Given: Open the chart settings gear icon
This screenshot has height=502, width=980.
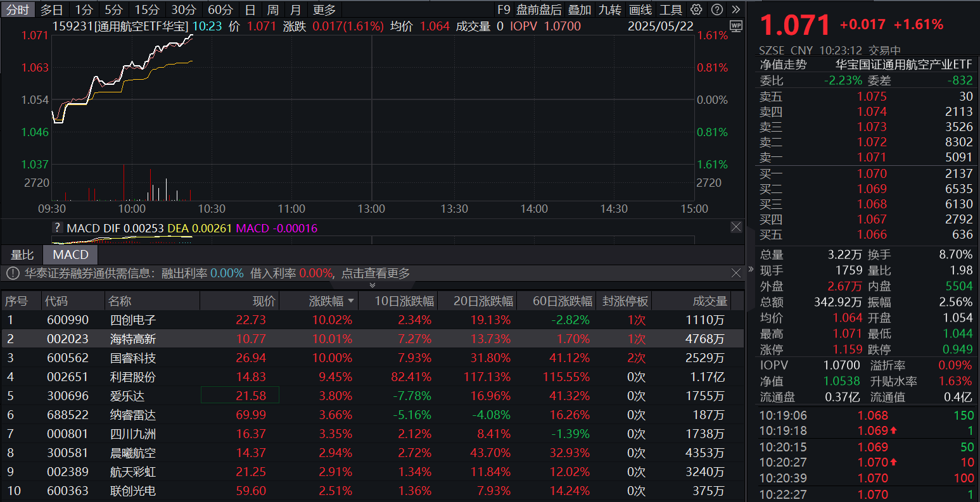Looking at the screenshot, I should 696,9.
